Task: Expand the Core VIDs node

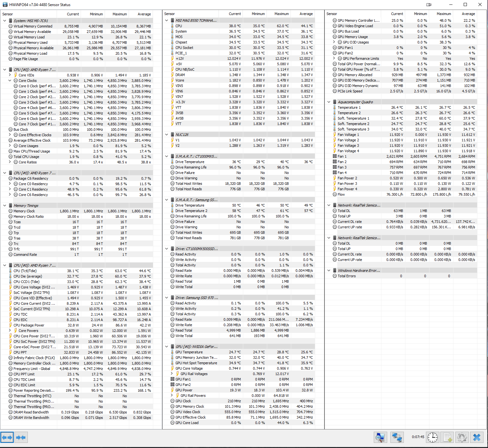Action: coord(10,75)
